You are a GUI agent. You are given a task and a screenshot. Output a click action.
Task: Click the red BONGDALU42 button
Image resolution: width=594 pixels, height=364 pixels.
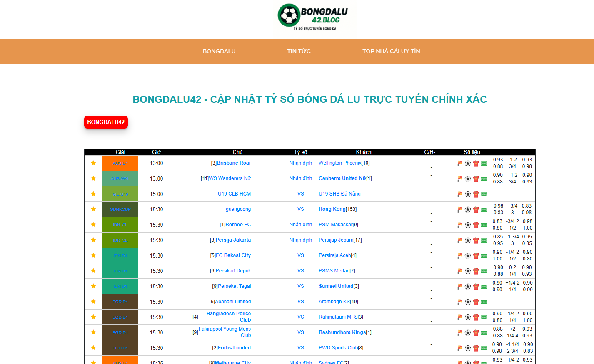point(106,122)
